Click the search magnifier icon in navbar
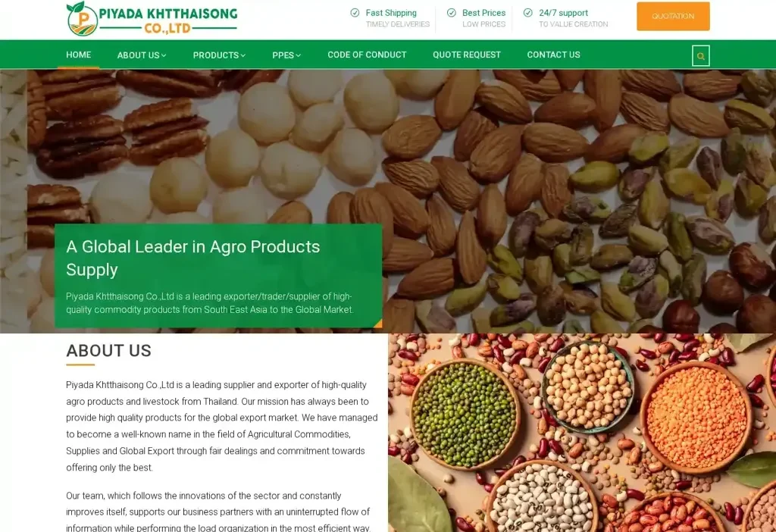 click(700, 56)
